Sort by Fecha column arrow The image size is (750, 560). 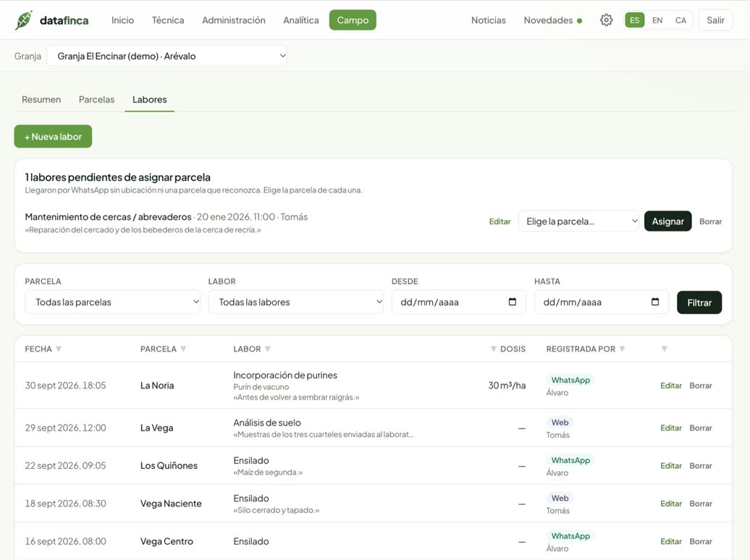click(59, 349)
